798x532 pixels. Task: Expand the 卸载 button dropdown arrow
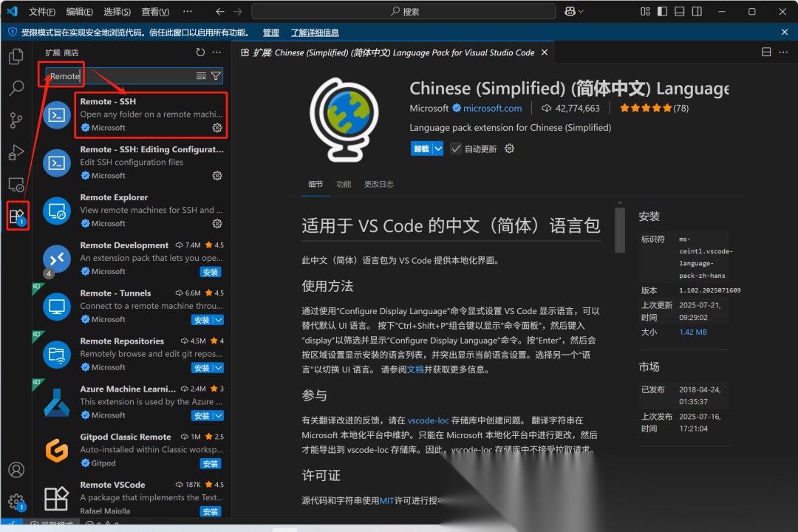pos(438,149)
